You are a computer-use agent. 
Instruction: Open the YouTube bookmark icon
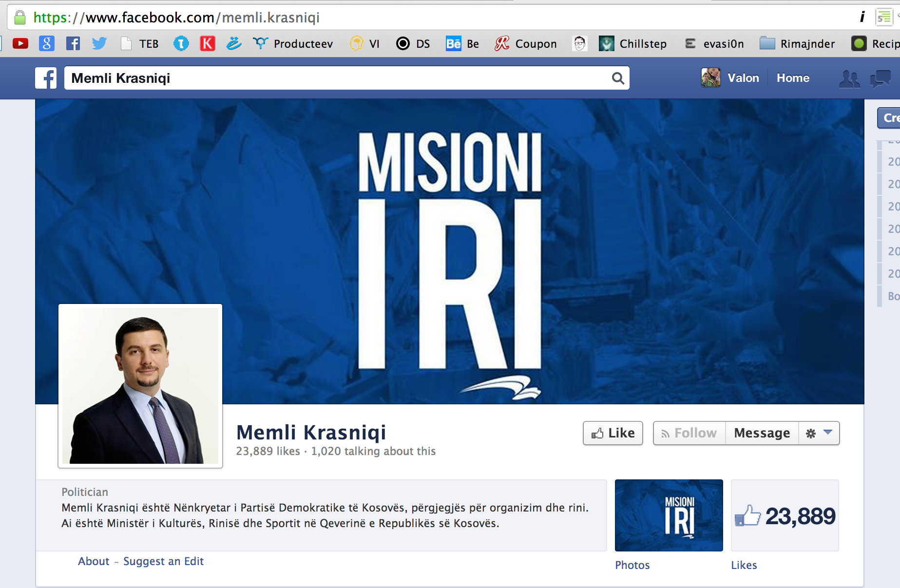click(x=20, y=44)
